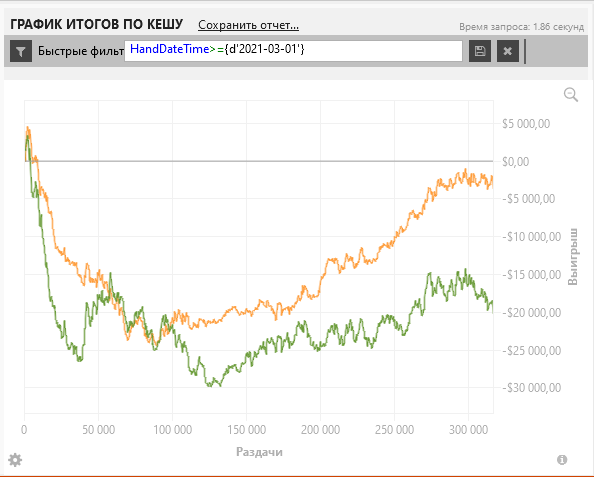Click the -$20 000,00 y-axis label

[x=531, y=313]
